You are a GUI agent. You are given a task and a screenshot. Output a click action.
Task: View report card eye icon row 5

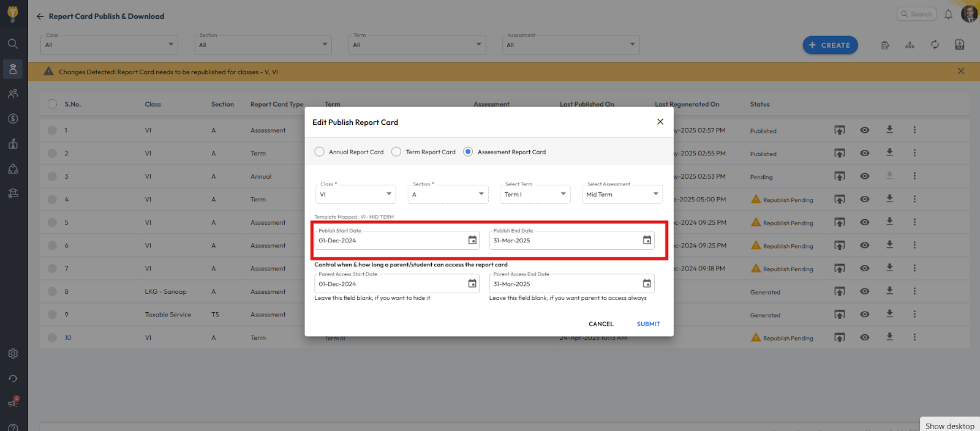[864, 222]
